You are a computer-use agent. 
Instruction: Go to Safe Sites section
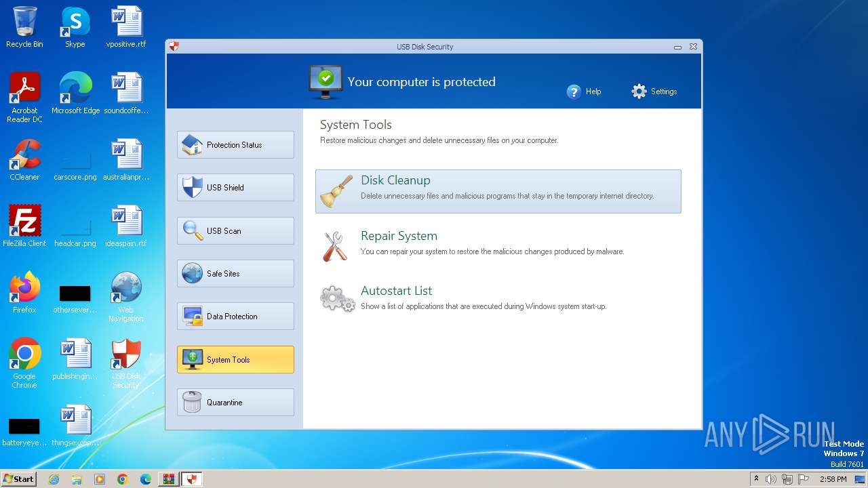[x=235, y=273]
